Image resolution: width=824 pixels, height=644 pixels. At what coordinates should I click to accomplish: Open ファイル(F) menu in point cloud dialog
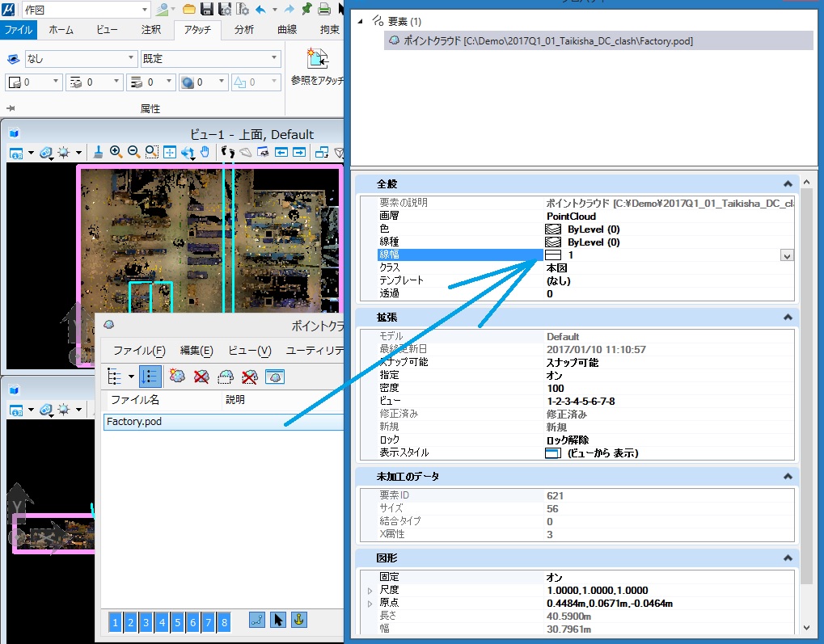click(x=139, y=351)
